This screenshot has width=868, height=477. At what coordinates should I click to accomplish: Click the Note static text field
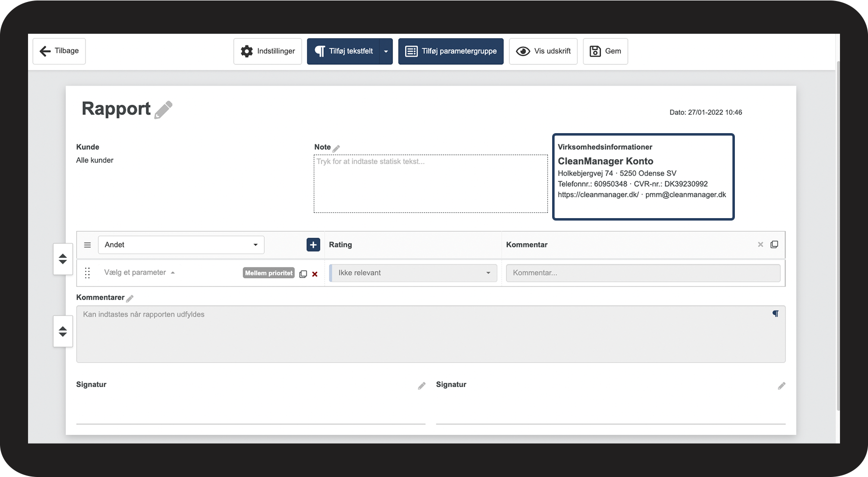tap(431, 184)
